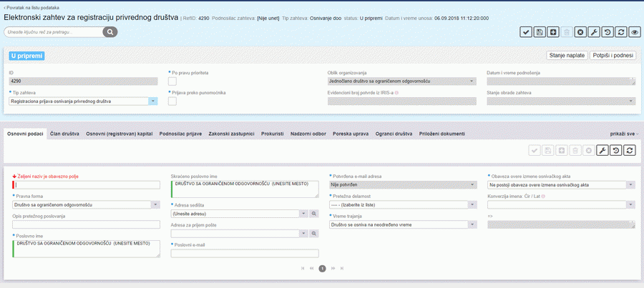
Task: Switch to the Član društva tab
Action: [x=64, y=134]
